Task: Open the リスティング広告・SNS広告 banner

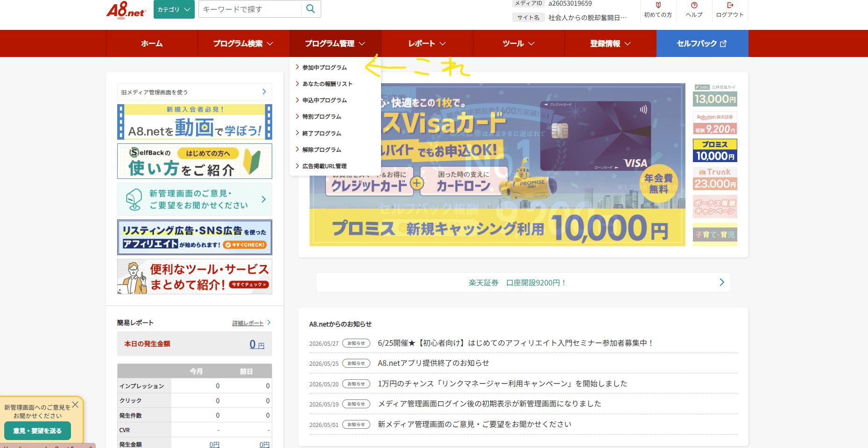Action: coord(194,237)
